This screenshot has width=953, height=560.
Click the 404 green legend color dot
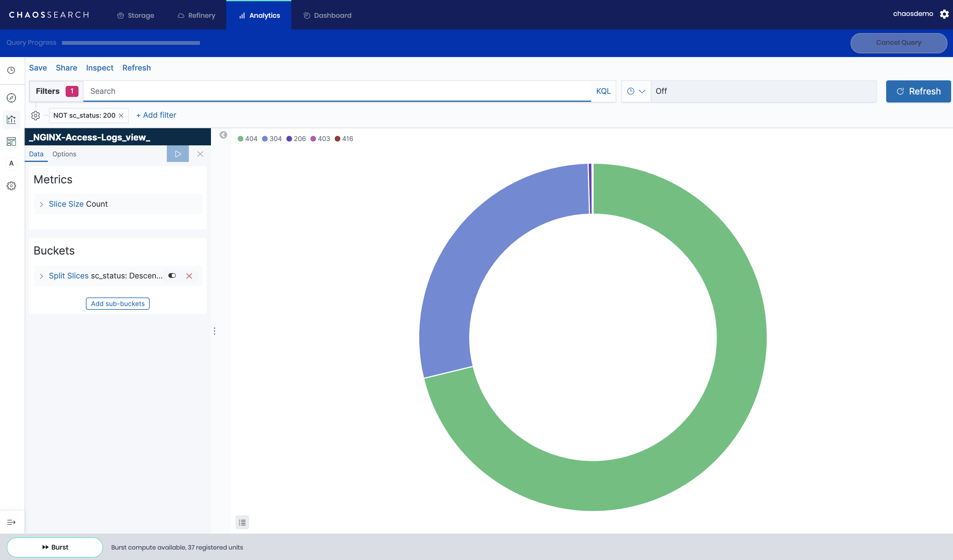pos(240,139)
